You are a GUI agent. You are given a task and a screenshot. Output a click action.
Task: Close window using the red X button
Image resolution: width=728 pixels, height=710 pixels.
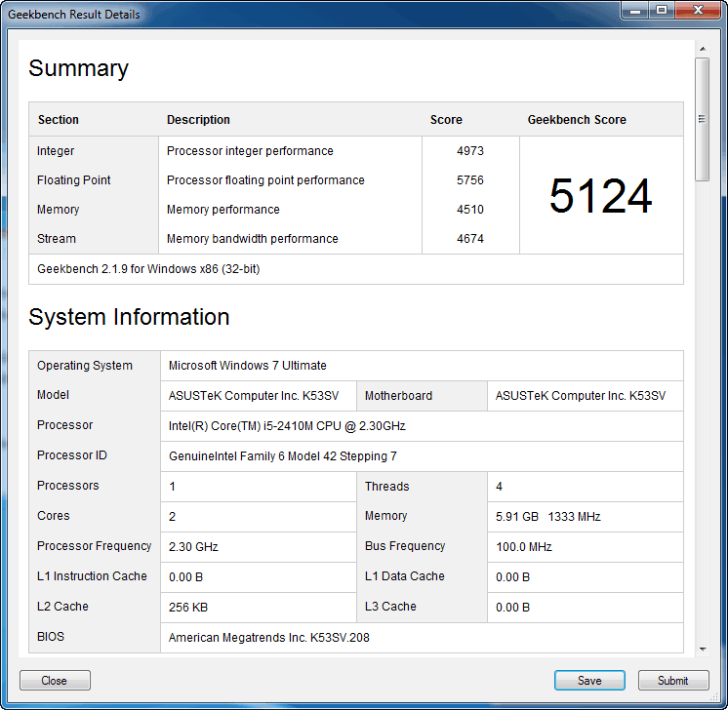698,10
